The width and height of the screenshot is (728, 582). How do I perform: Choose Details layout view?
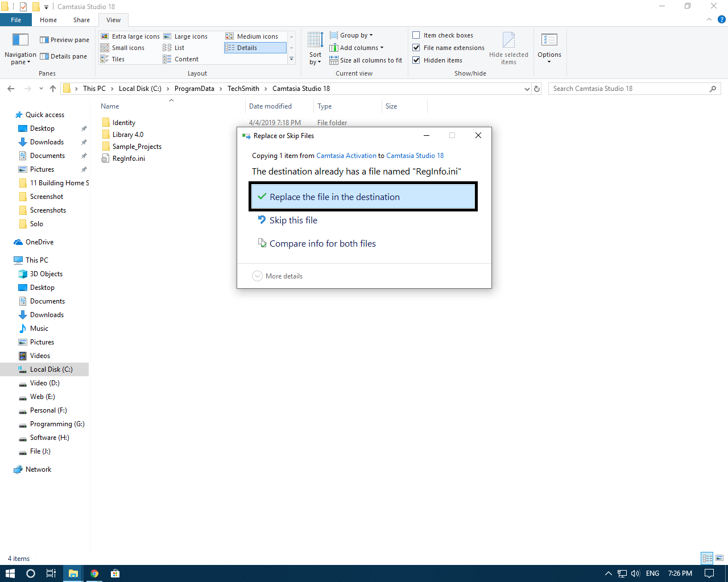pos(255,48)
